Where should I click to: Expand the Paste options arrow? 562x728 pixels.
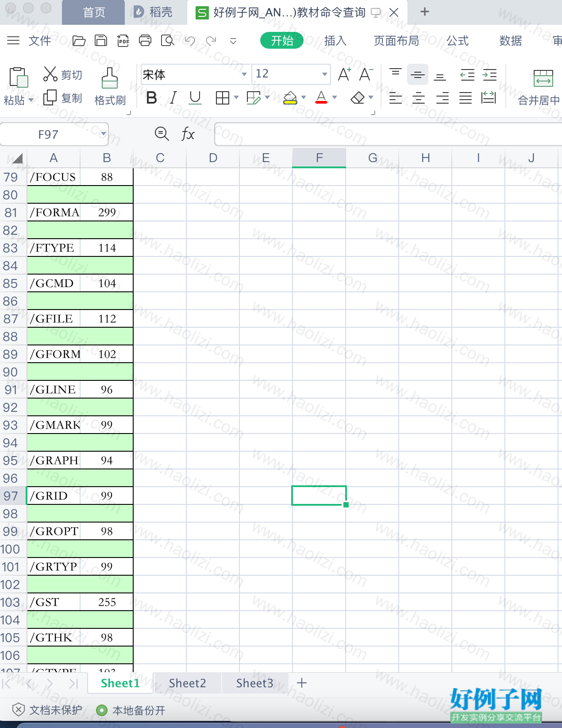[x=31, y=100]
